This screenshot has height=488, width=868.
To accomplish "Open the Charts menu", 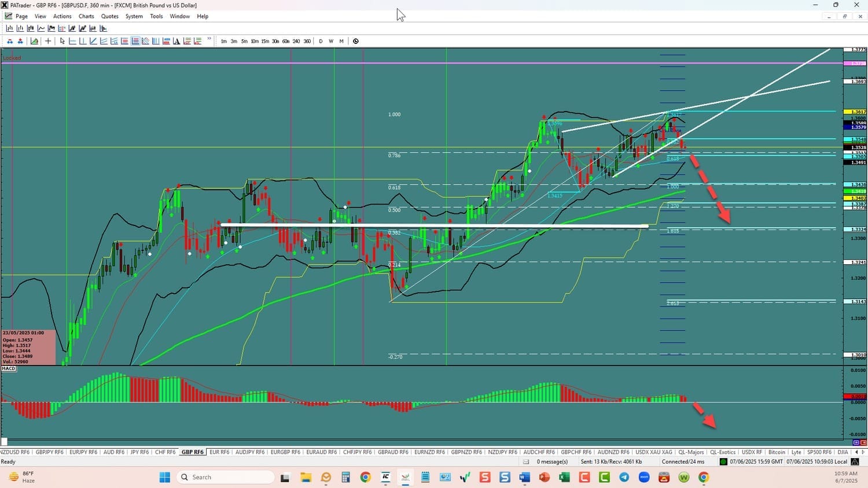I will coord(86,16).
